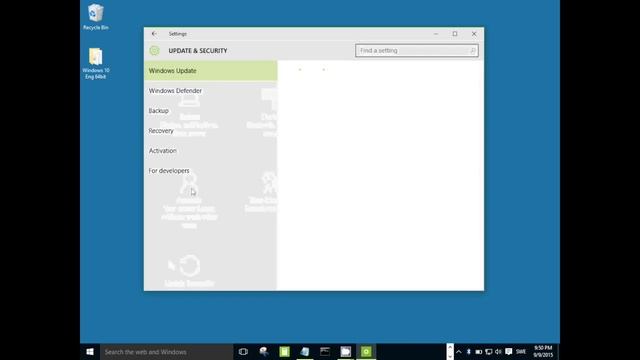Minimize the Settings window
Viewport: 640px width, 360px height.
click(x=436, y=34)
